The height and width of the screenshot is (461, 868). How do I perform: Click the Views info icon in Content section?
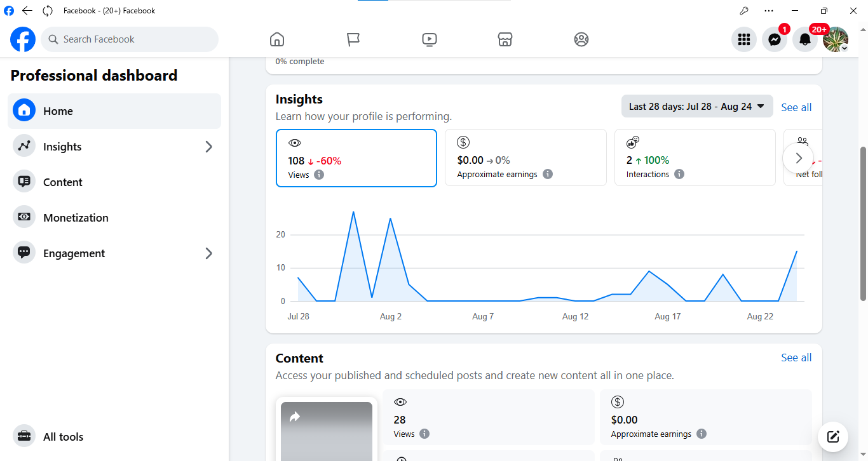pyautogui.click(x=424, y=434)
